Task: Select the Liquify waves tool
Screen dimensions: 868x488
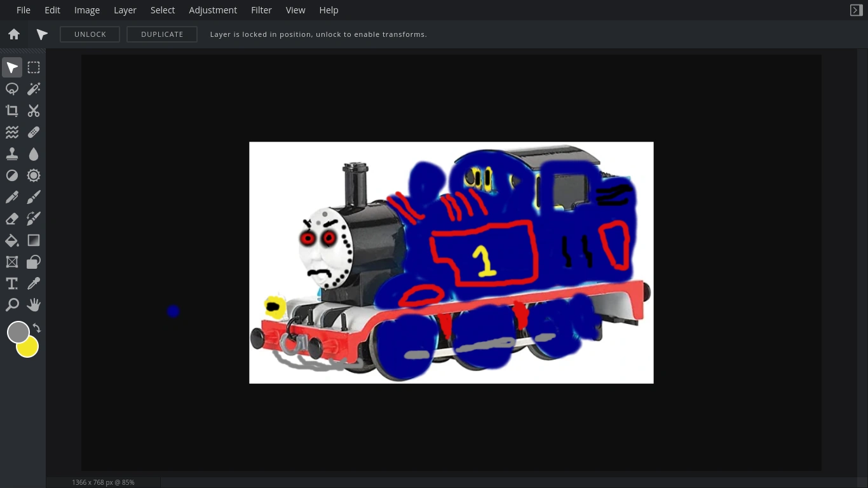Action: coord(12,132)
